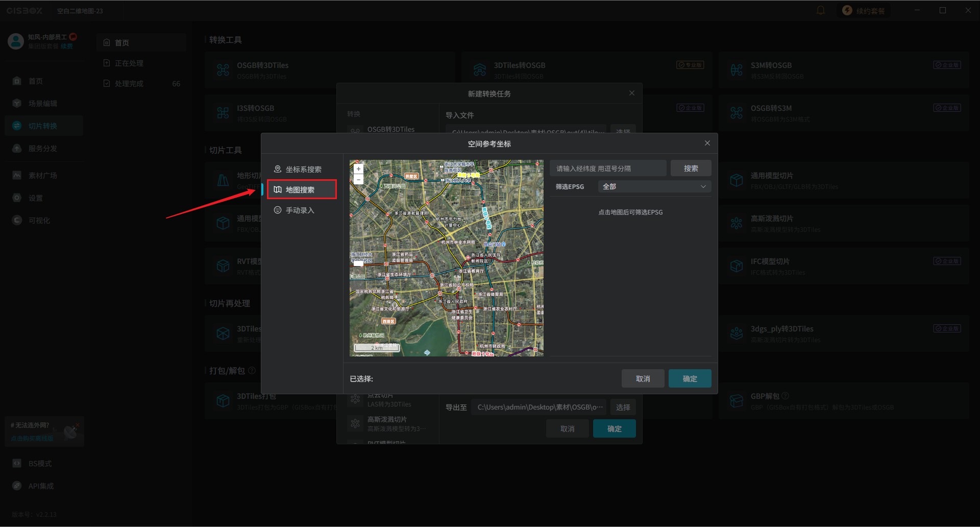Click the user avatar icon
980x527 pixels.
16,41
